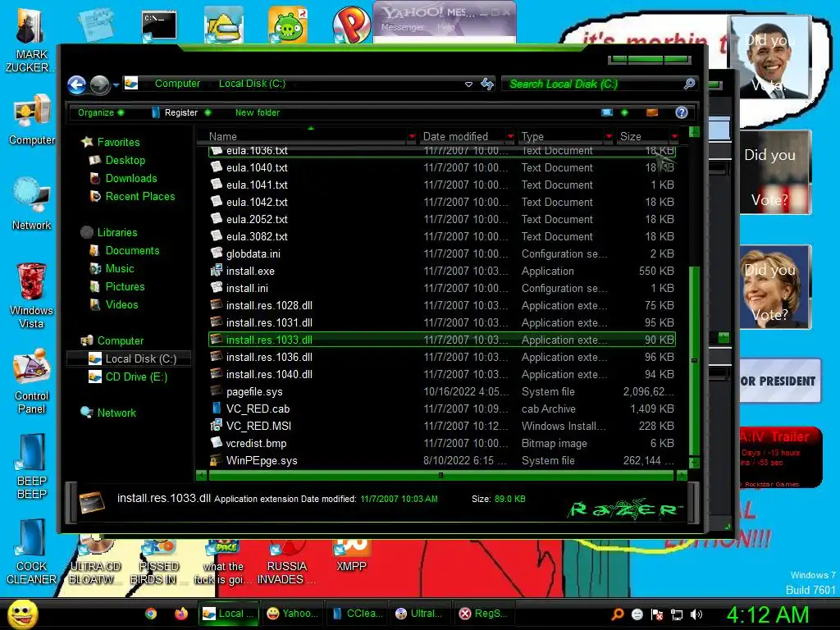Click the vertical scrollbar thumb
840x630 pixels.
pyautogui.click(x=694, y=361)
